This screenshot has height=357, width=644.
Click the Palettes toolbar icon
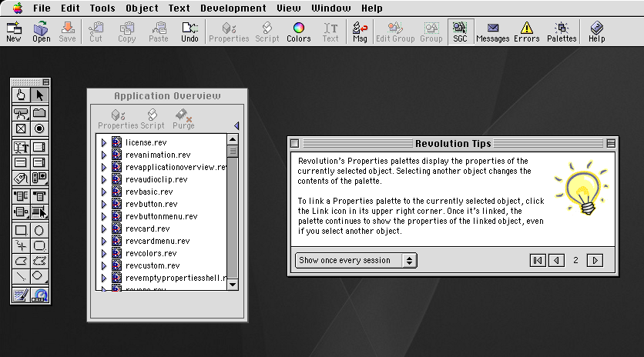[x=562, y=32]
